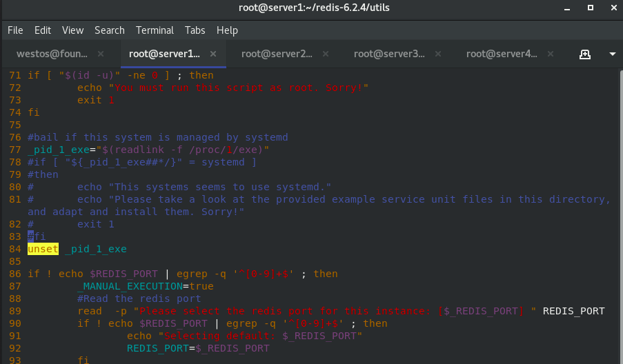Click "REDIS_PORT=$_REDIS_PORT" on line 92
This screenshot has width=623, height=364.
coord(198,348)
